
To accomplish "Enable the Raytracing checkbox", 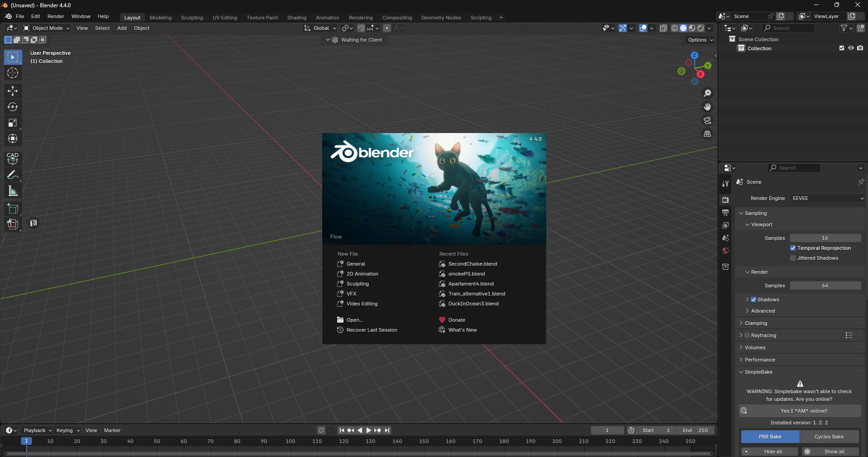I will (x=747, y=335).
